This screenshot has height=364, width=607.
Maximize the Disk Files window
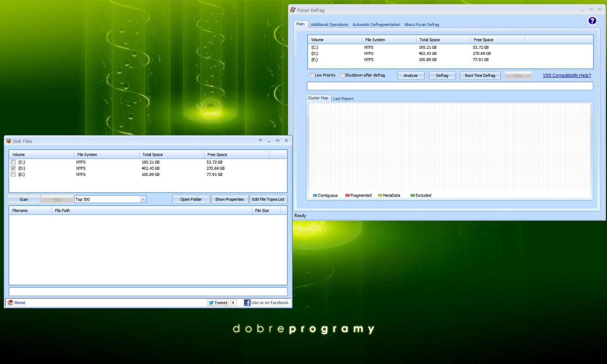click(x=277, y=141)
